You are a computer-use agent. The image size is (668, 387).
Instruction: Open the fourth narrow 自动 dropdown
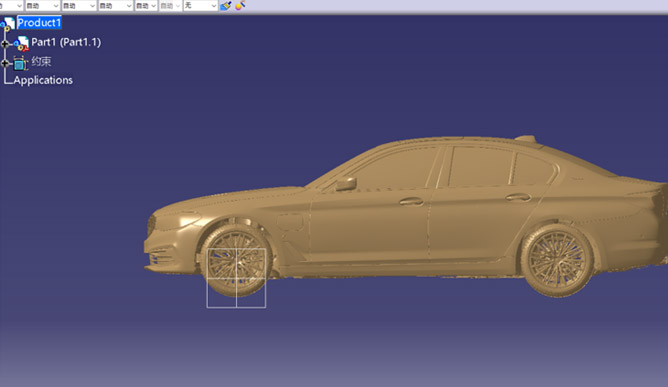pos(146,6)
